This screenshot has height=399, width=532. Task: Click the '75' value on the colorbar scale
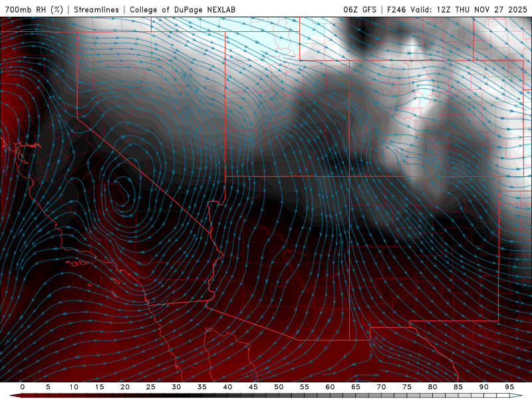coord(407,387)
